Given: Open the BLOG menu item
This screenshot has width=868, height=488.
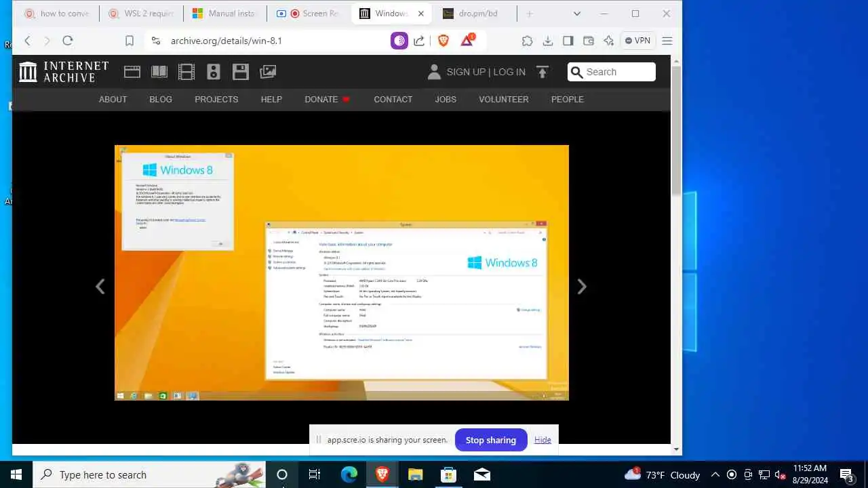Looking at the screenshot, I should tap(161, 99).
